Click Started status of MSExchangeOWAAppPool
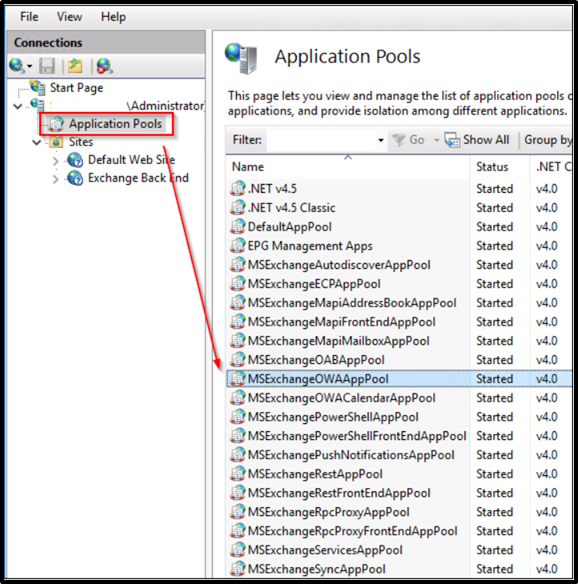The image size is (578, 584). coord(495,379)
